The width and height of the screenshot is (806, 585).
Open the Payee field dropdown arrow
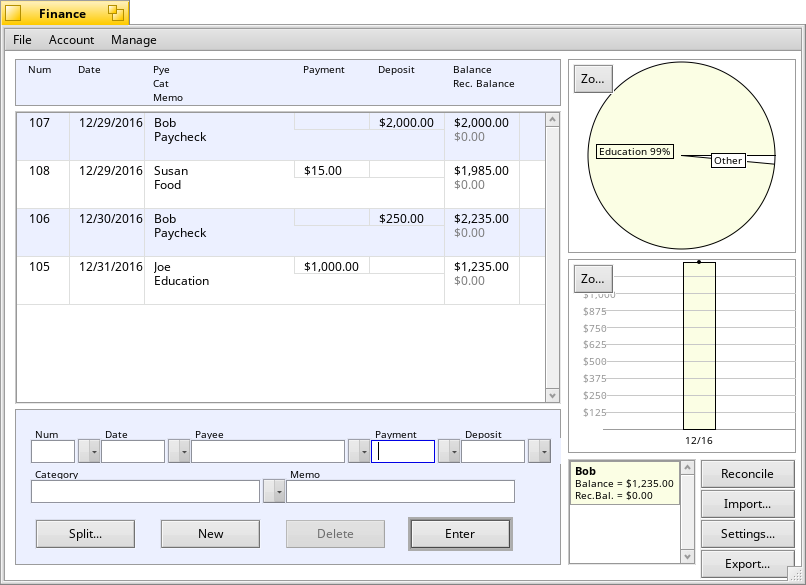pos(359,452)
